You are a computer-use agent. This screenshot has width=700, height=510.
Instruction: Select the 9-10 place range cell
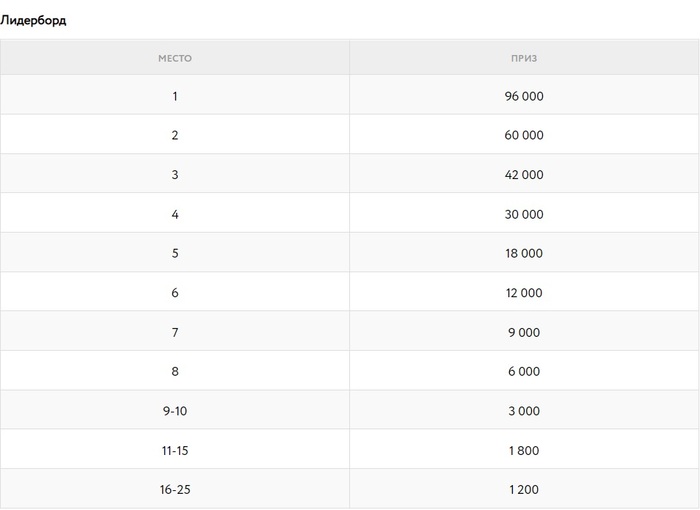[x=175, y=411]
